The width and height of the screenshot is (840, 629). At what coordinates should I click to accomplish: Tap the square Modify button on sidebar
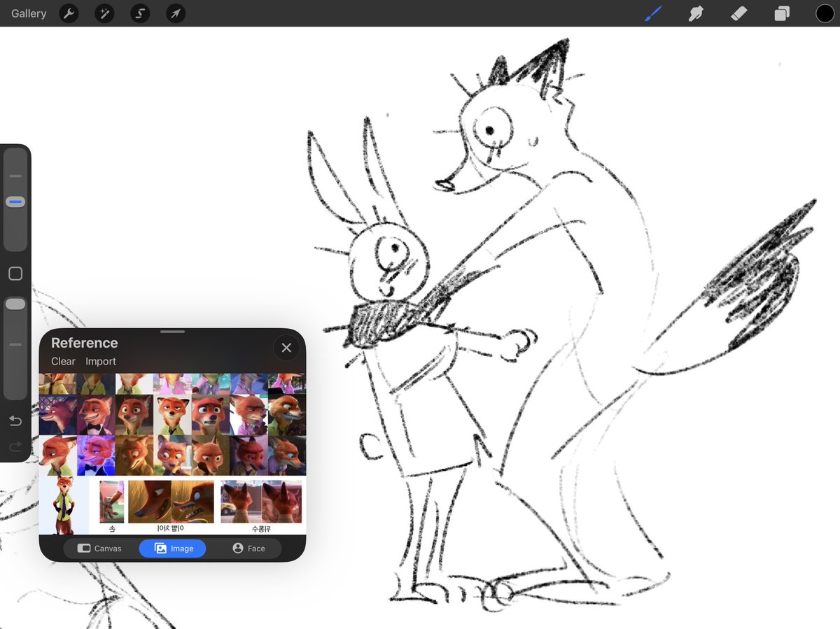coord(15,274)
